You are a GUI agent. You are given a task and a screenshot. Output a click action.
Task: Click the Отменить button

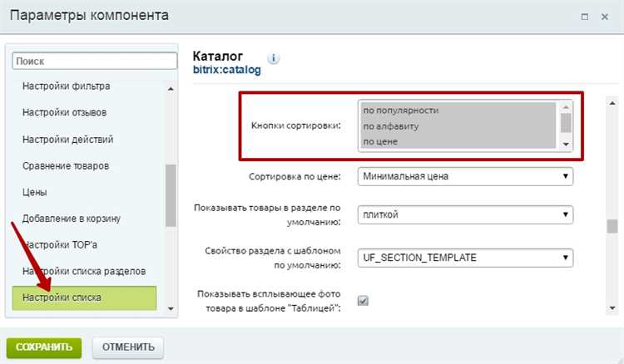point(128,347)
